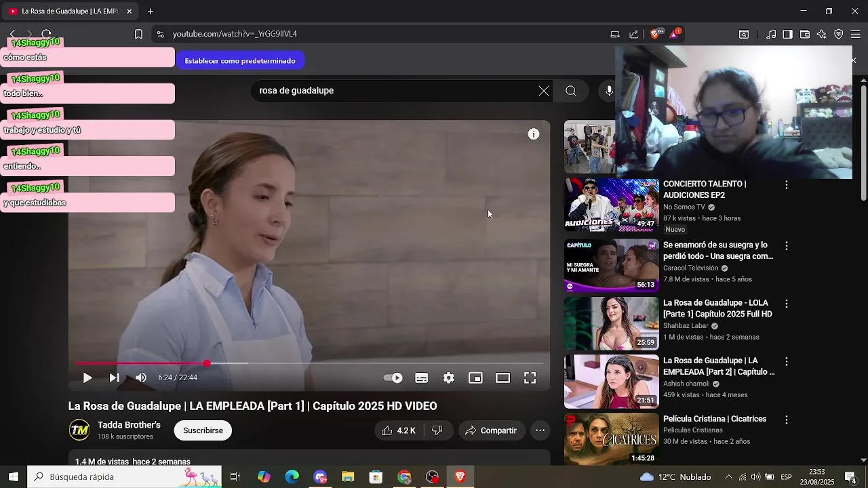The height and width of the screenshot is (488, 868).
Task: Open the Brave playlist music icon
Action: click(x=771, y=34)
